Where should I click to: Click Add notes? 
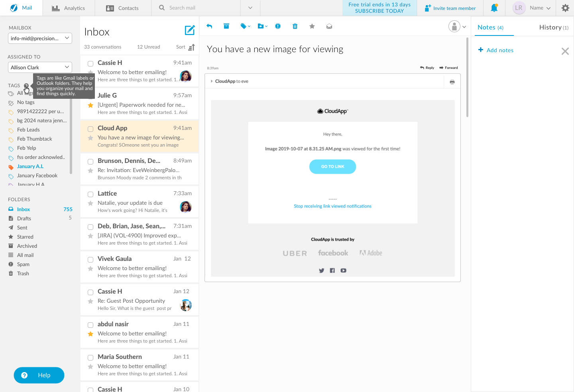click(x=495, y=50)
